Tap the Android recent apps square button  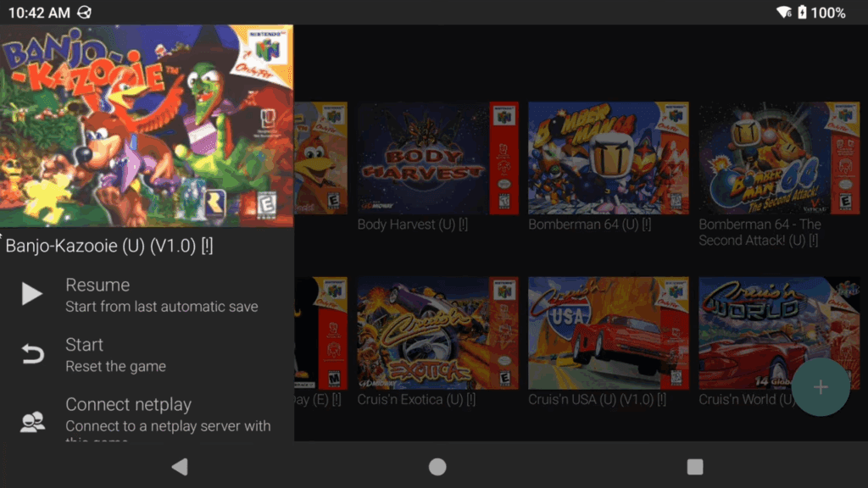(695, 467)
